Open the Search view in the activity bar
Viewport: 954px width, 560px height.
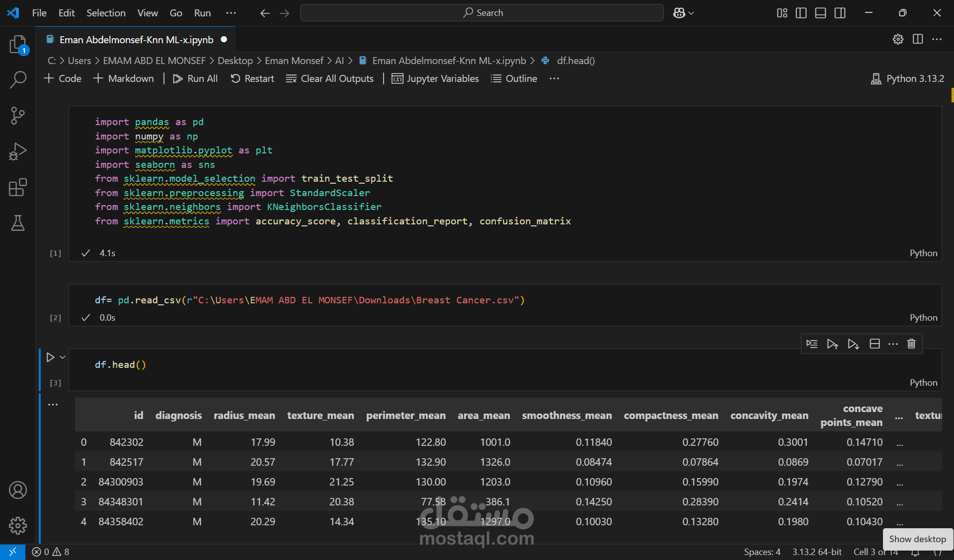(18, 79)
